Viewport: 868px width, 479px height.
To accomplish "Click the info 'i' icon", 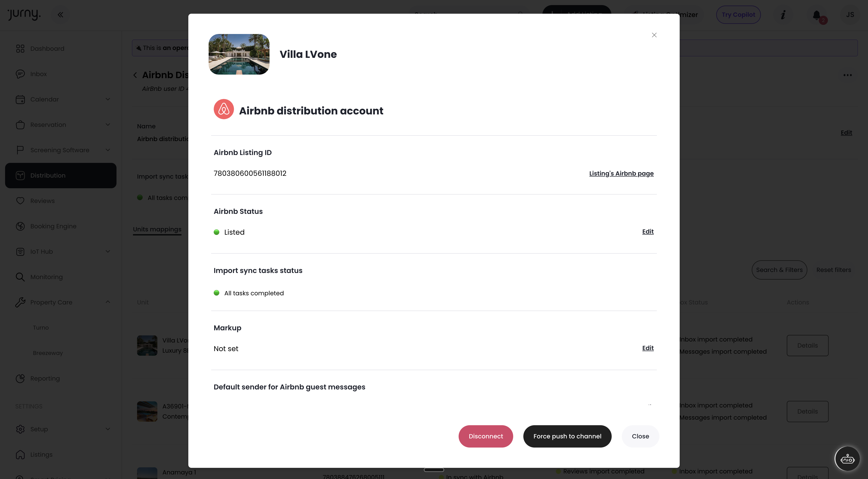I will (x=783, y=15).
